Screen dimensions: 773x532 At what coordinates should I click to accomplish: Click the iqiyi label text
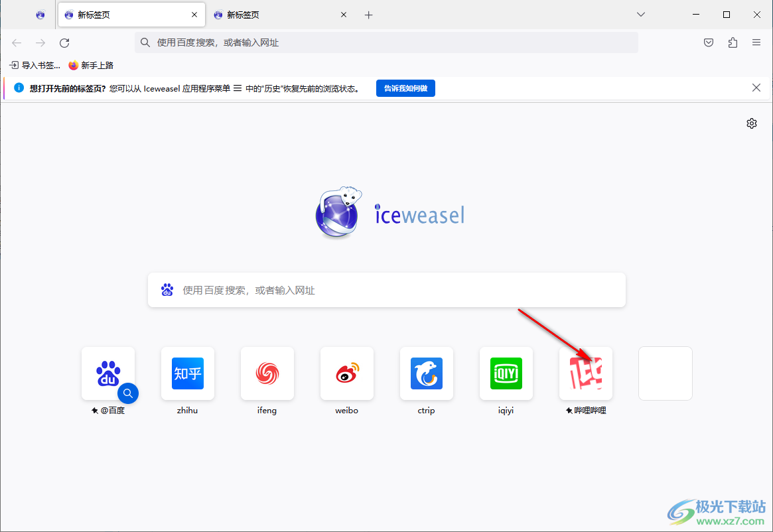(x=506, y=410)
